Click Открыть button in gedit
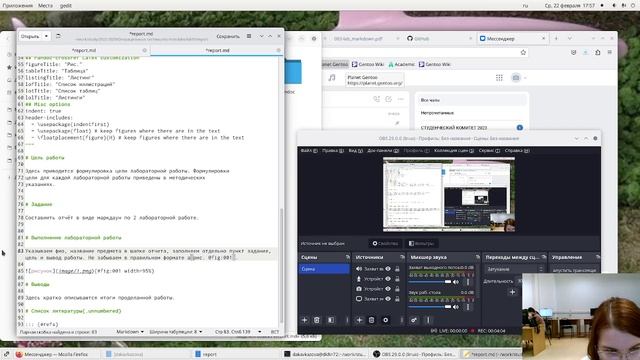The width and height of the screenshot is (640, 360). pos(30,36)
